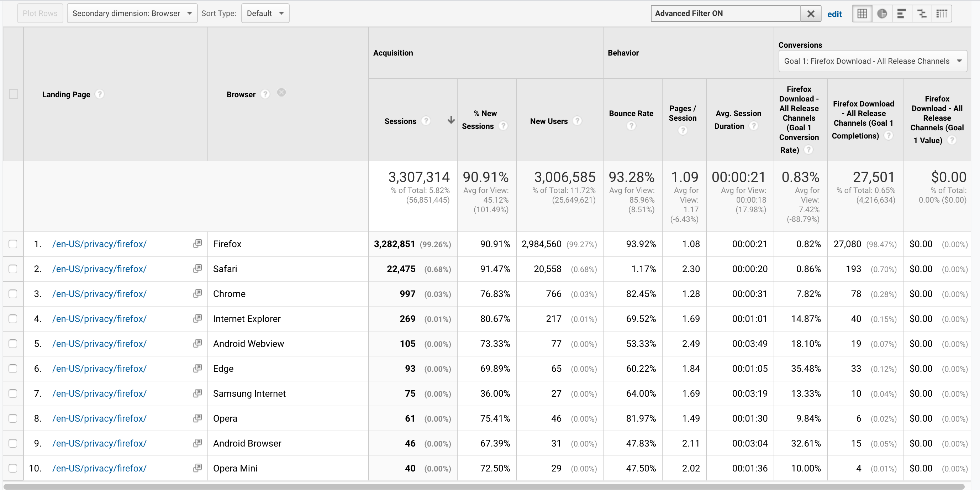Screen dimensions: 980x490
Task: Open the Landing Page help tooltip icon
Action: [x=100, y=94]
